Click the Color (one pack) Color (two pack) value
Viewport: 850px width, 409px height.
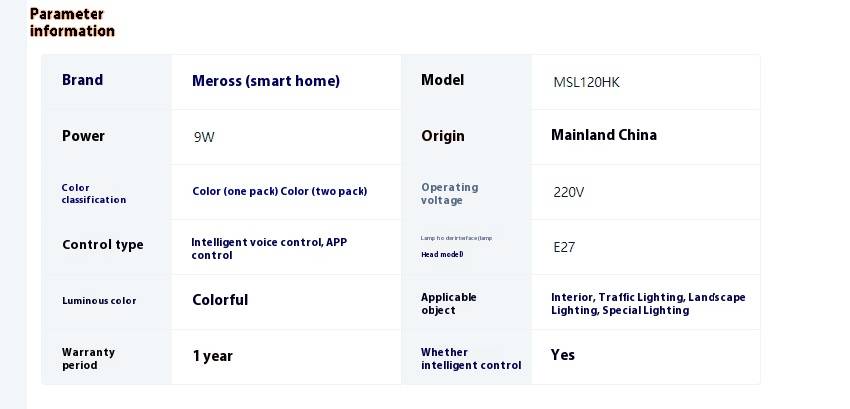280,191
